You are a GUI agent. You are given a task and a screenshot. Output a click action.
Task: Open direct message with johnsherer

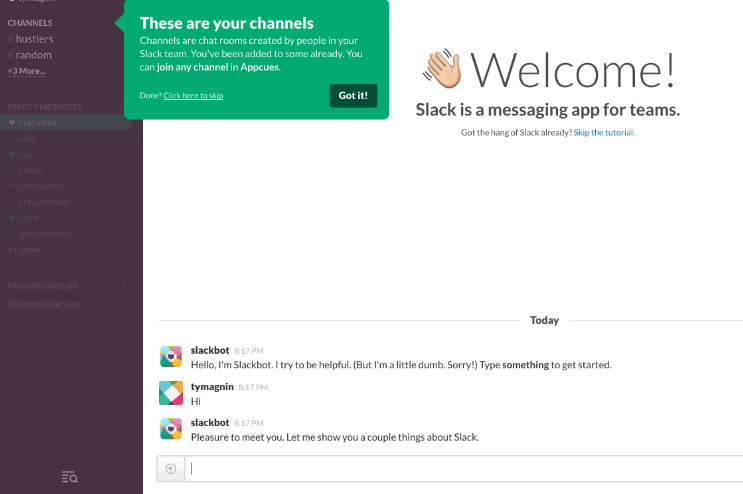tap(41, 187)
